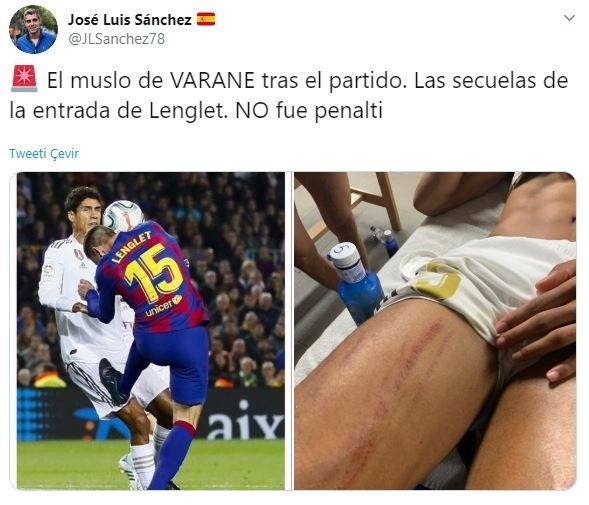589x505 pixels.
Task: Click Lenglet's number 15 on jersey photo
Action: click(155, 273)
